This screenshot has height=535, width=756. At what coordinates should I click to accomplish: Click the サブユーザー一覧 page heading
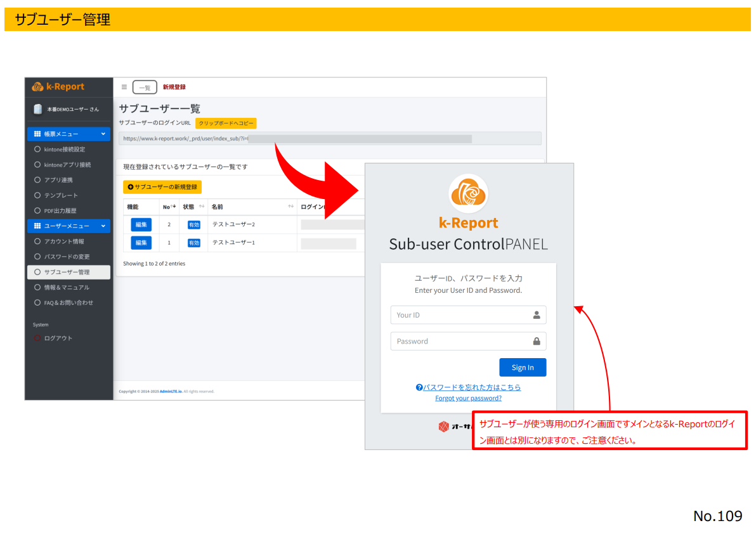coord(160,108)
